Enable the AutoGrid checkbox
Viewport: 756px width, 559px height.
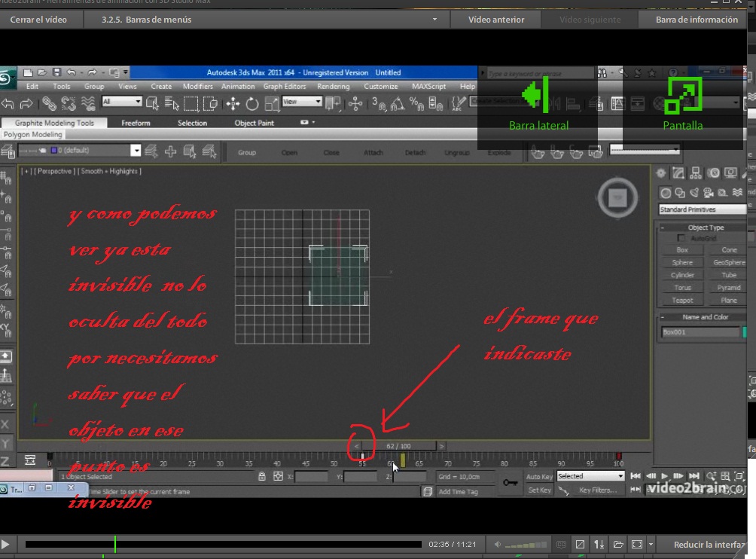click(681, 238)
